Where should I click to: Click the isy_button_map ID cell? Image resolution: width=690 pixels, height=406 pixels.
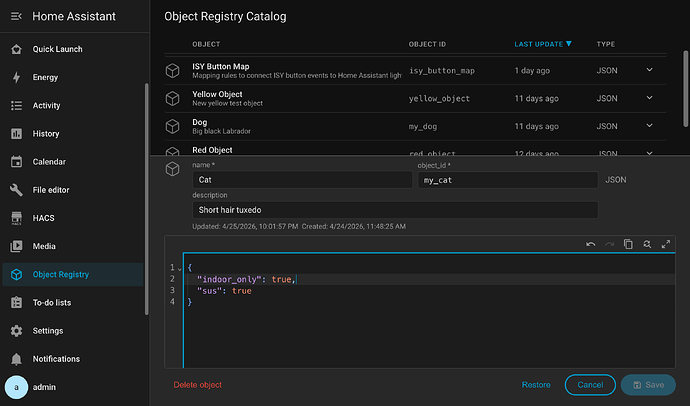(442, 71)
